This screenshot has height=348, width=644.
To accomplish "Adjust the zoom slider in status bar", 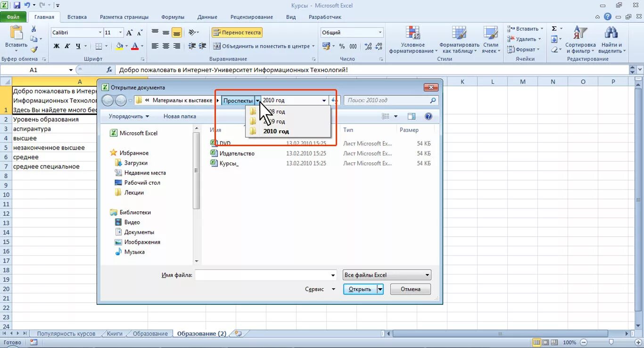I will pos(611,342).
